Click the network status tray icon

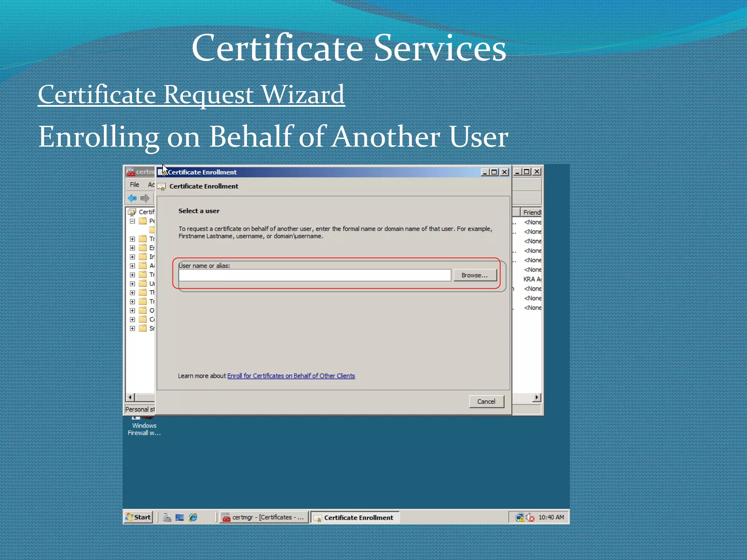pyautogui.click(x=519, y=517)
